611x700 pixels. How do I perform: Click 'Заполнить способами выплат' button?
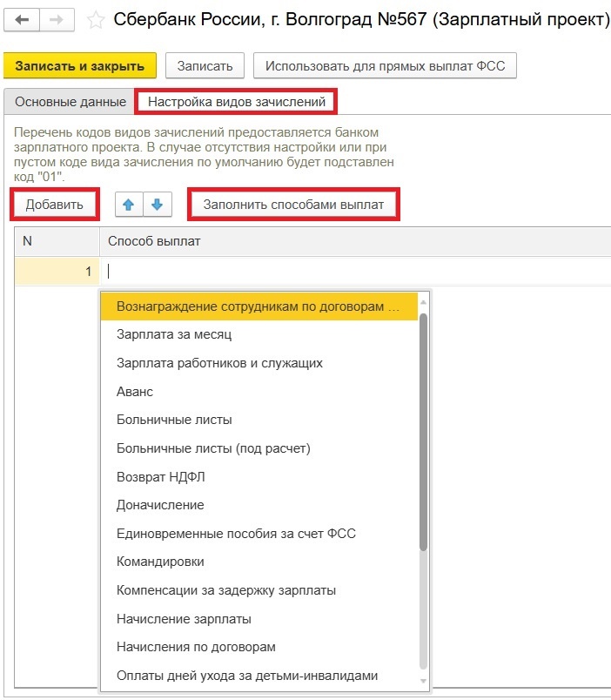(x=293, y=205)
